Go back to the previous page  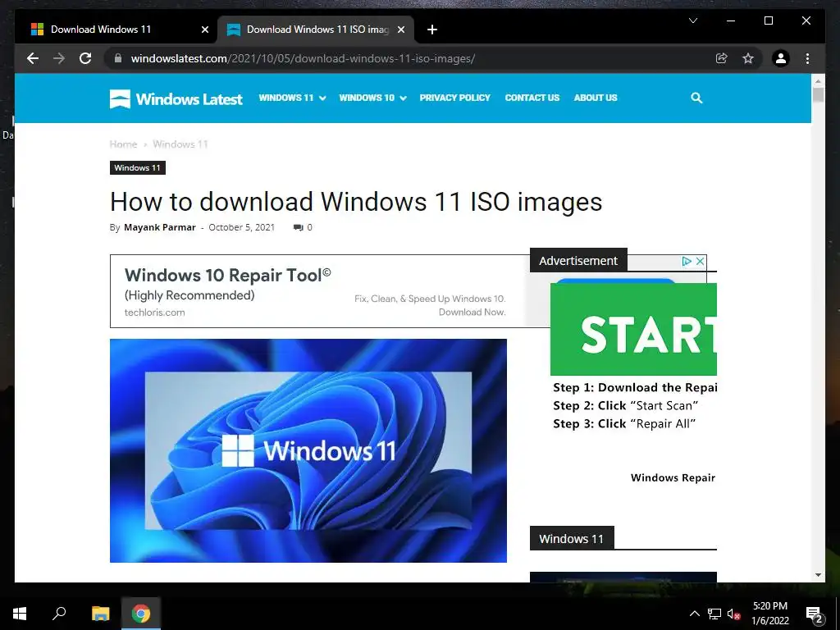[33, 58]
